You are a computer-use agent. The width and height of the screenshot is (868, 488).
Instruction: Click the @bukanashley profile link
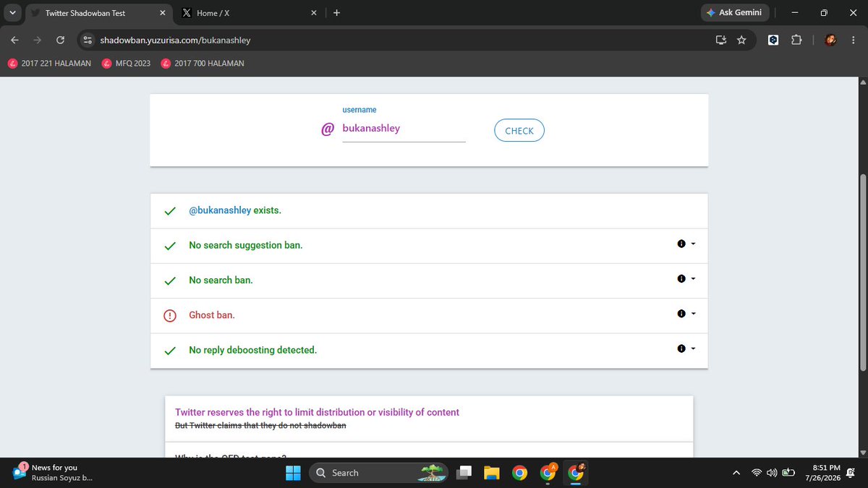[x=220, y=210]
